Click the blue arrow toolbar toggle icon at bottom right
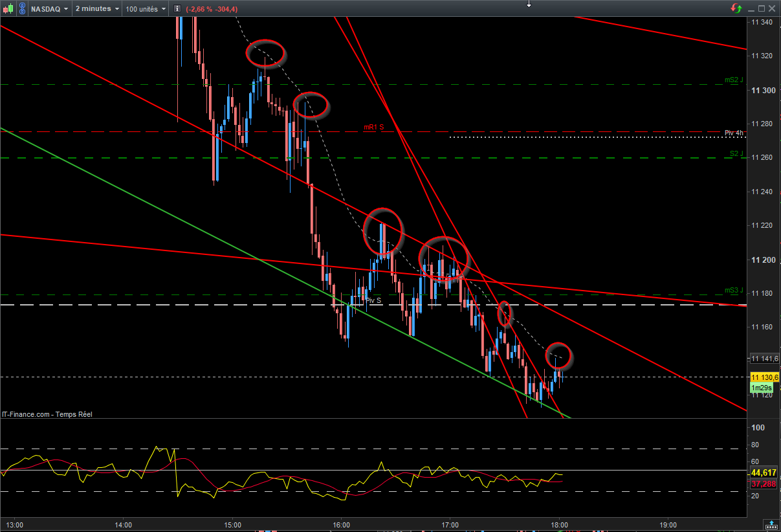The image size is (781, 532). pos(771,524)
